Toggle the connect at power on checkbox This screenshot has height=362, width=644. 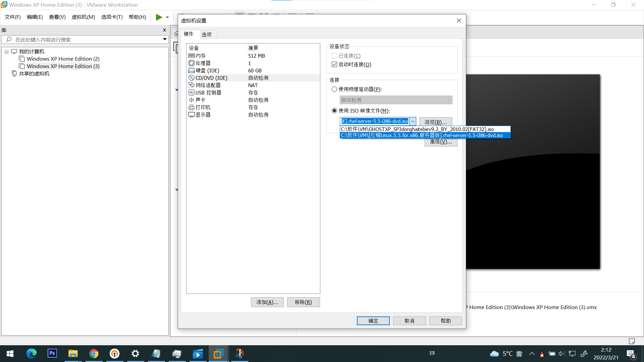coord(334,65)
